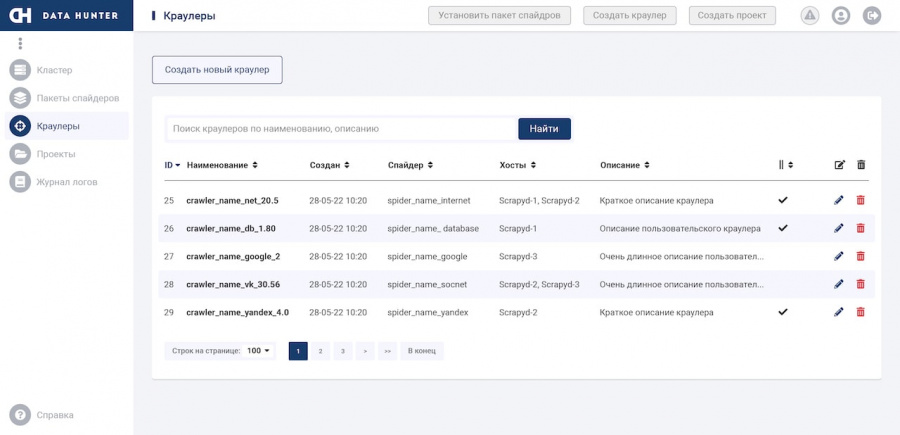Delete crawler_name_google_2 with trash icon

point(860,256)
